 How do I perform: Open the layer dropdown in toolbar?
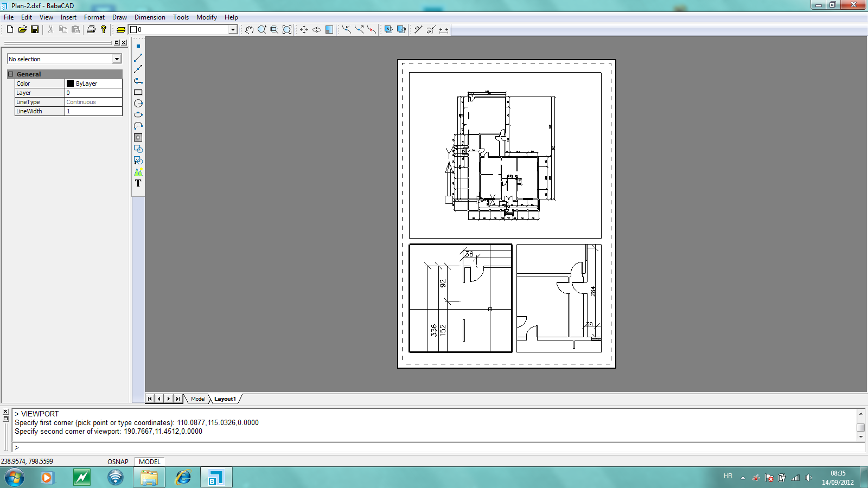(233, 30)
